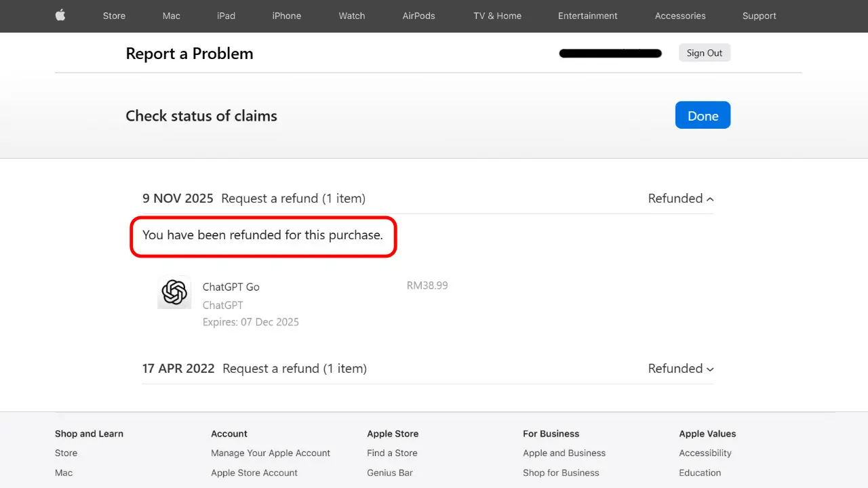Open the Support menu
This screenshot has width=868, height=488.
tap(759, 16)
